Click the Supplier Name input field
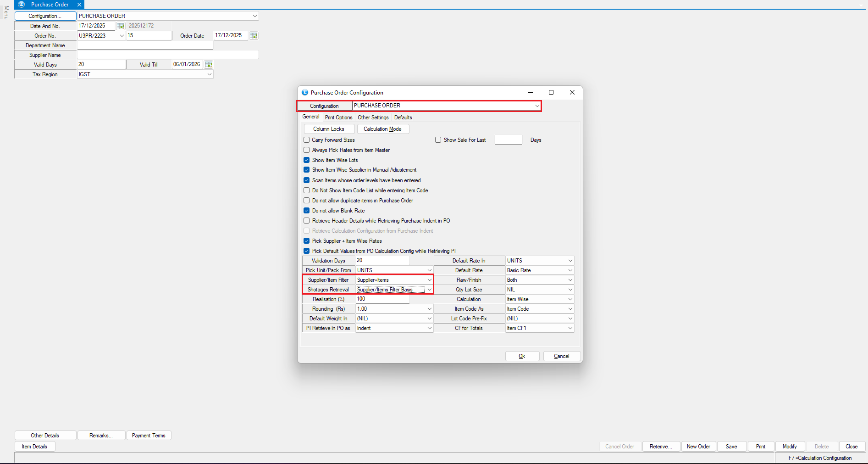 (x=168, y=55)
